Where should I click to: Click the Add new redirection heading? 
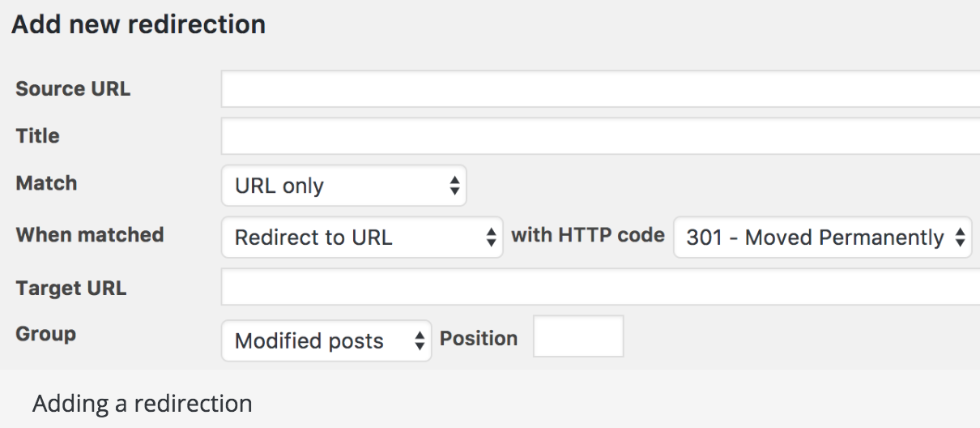(x=138, y=24)
